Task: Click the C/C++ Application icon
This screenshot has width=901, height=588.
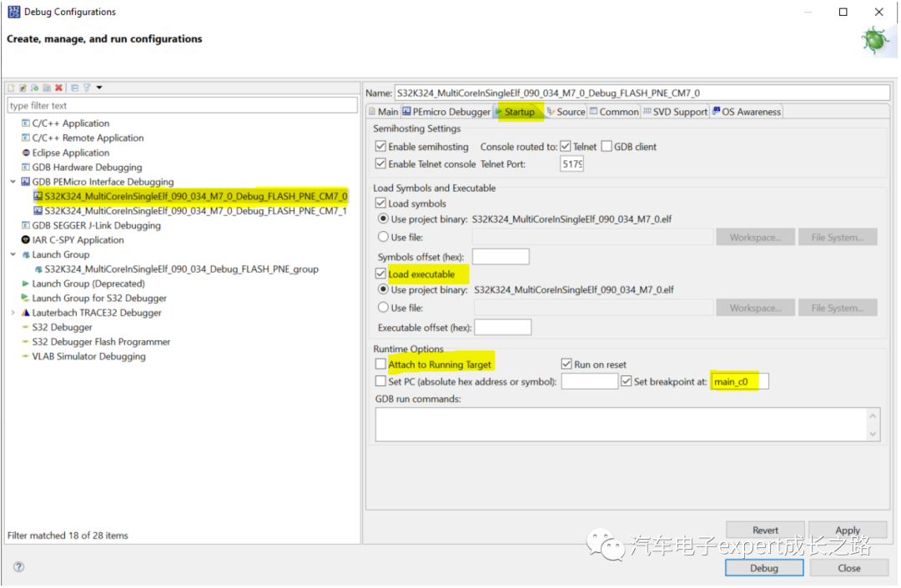Action: point(25,123)
